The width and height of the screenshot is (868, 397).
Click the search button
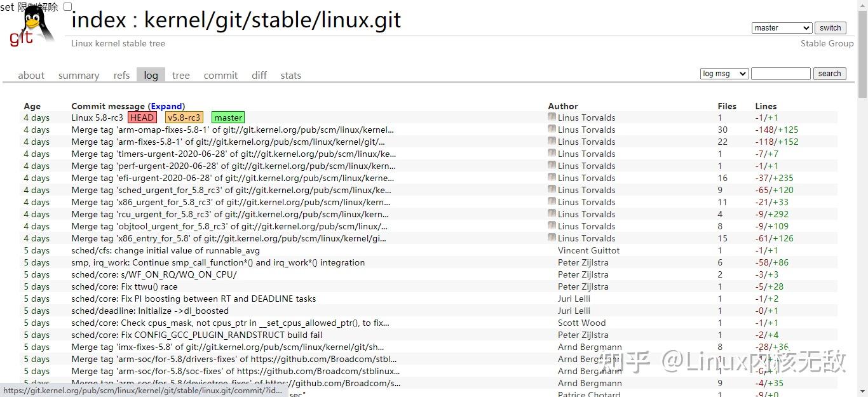(x=829, y=73)
